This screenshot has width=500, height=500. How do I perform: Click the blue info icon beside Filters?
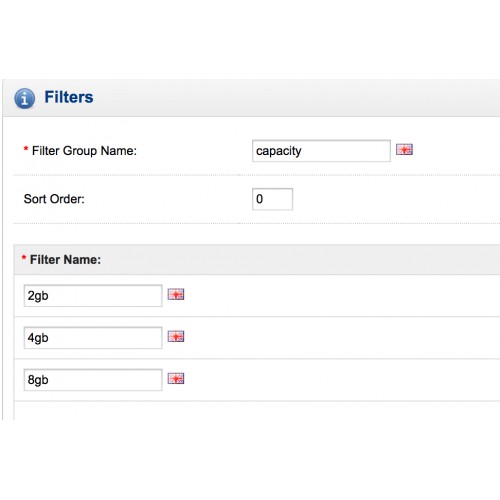click(x=24, y=98)
